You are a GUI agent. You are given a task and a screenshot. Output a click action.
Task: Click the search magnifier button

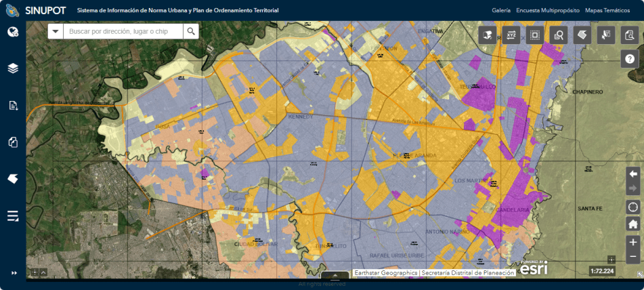point(191,31)
